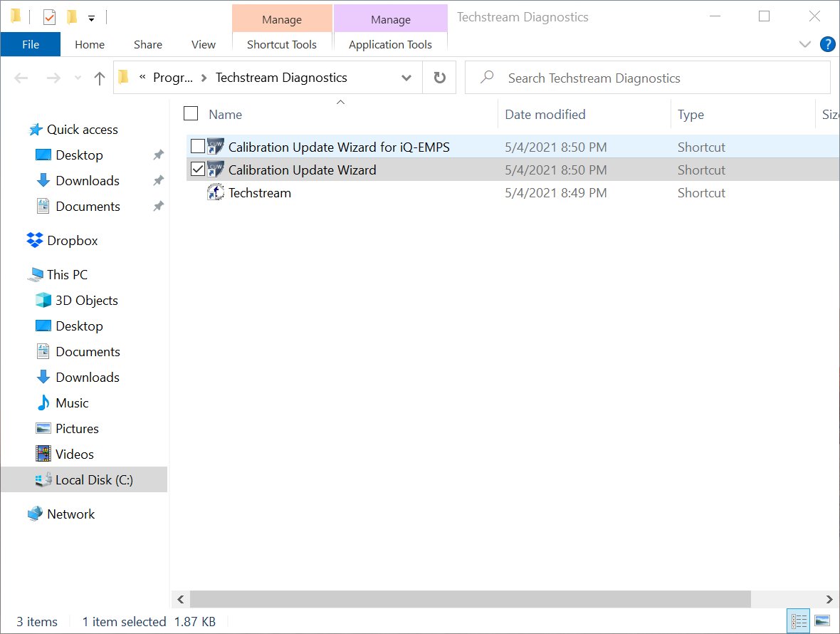Screen dimensions: 840x634
Task: Open the pinned Documents under Quick access
Action: click(x=88, y=207)
